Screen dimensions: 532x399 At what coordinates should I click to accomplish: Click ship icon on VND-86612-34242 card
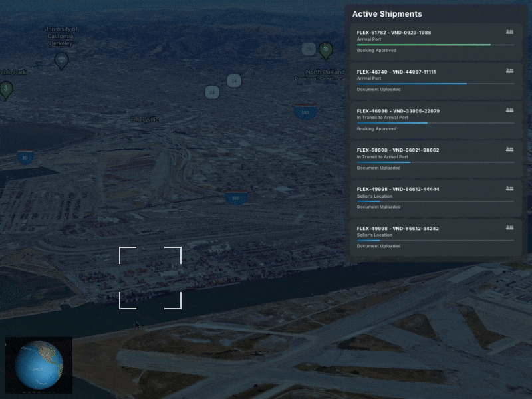tap(509, 227)
